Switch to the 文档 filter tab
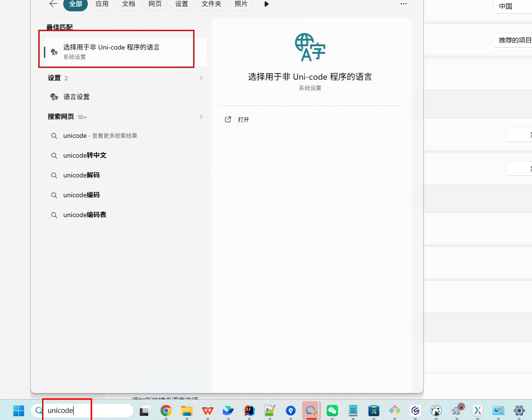 click(128, 4)
